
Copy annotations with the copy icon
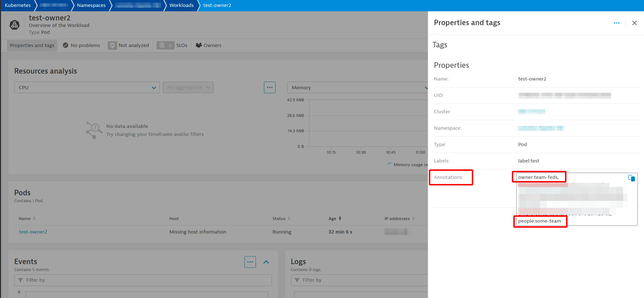(x=631, y=178)
